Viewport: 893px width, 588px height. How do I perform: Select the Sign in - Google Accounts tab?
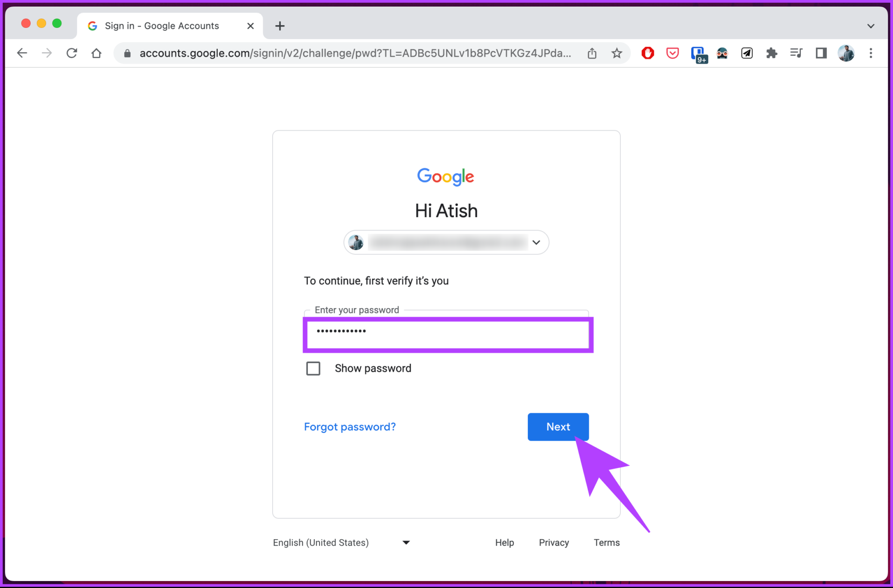[x=170, y=26]
